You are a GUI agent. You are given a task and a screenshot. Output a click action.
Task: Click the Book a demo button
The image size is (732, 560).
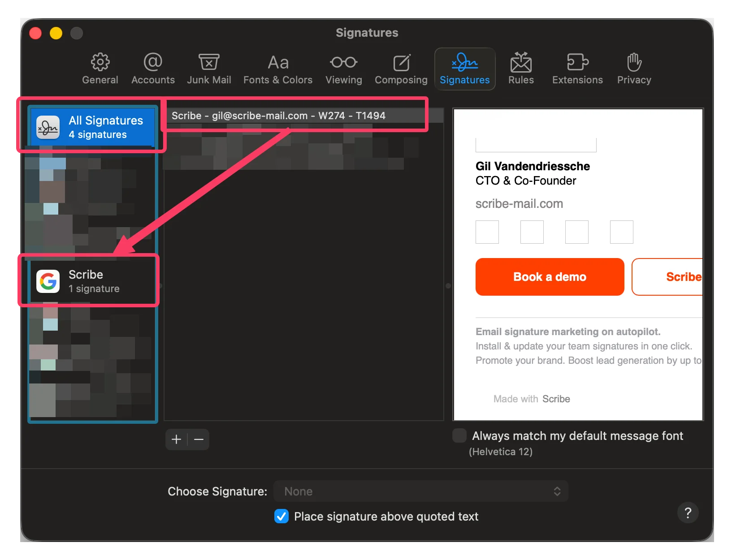tap(550, 277)
